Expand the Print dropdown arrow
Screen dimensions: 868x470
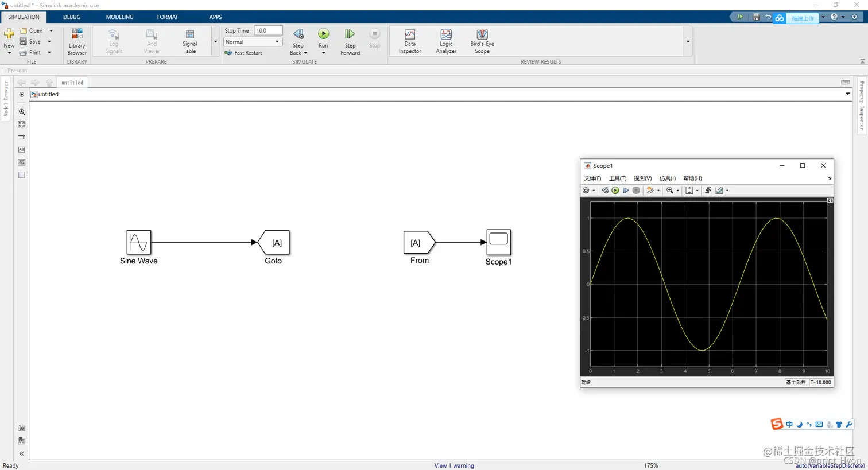pos(49,52)
